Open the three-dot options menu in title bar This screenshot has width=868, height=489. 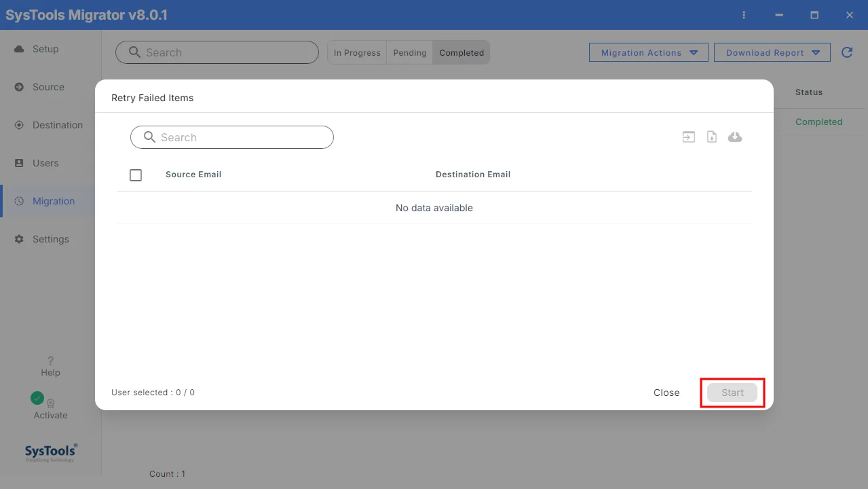[744, 15]
